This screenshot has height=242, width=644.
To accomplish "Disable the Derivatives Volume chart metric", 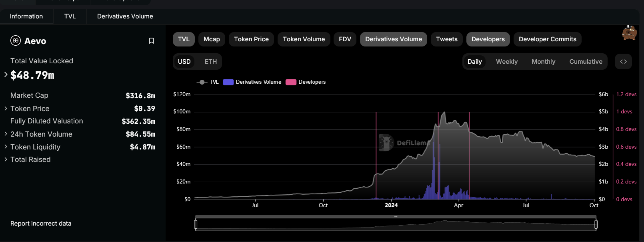I will (394, 39).
